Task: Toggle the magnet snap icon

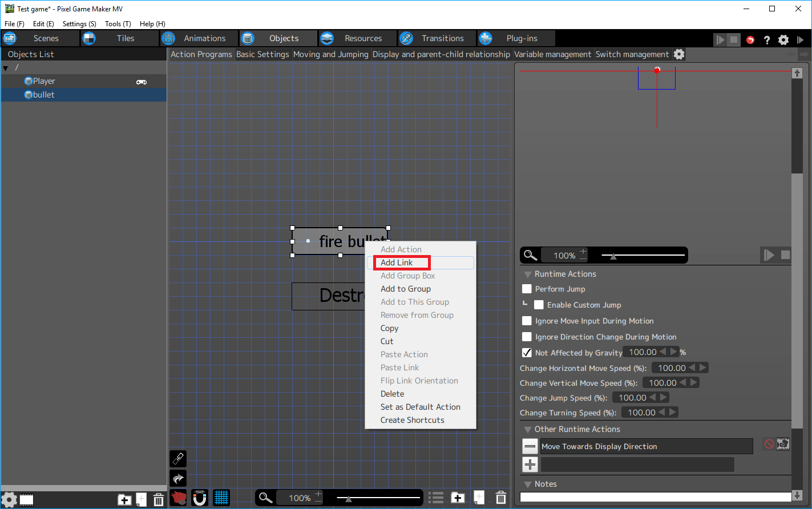Action: coord(200,498)
